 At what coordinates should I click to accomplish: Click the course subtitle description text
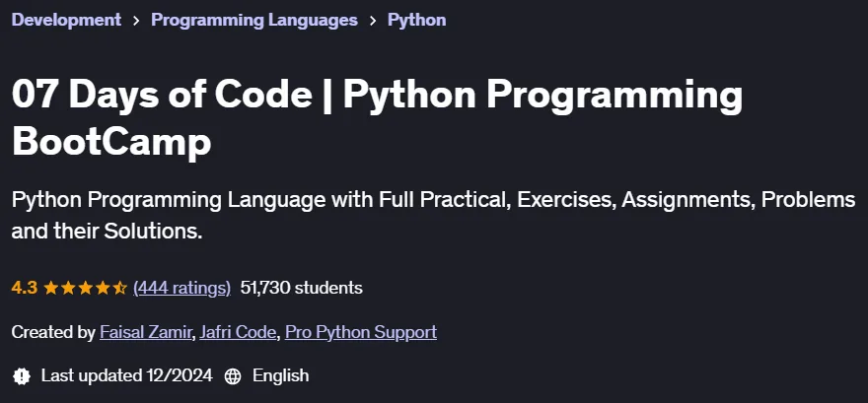pyautogui.click(x=433, y=216)
